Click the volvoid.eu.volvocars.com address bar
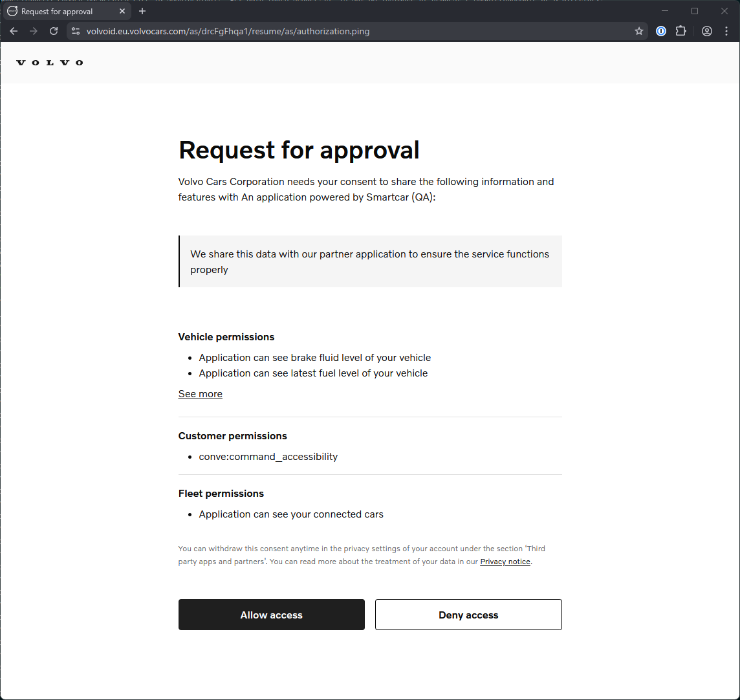Viewport: 740px width, 700px height. (356, 31)
